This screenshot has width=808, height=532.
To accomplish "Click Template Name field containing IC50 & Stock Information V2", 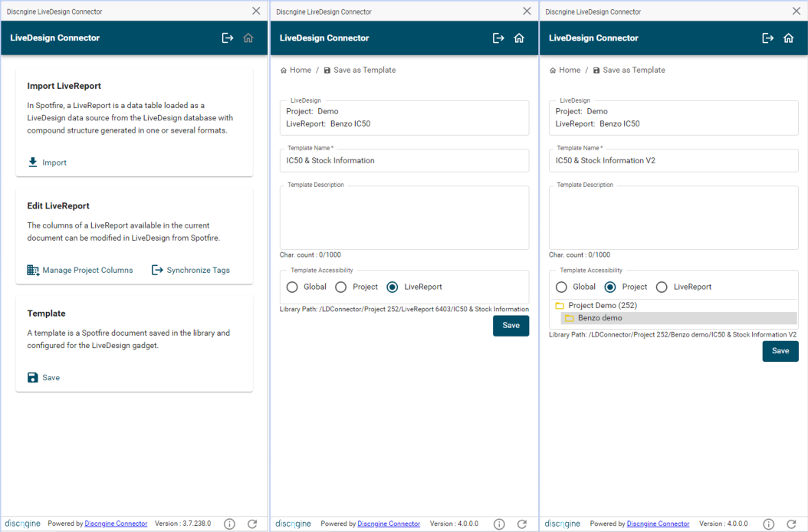I will pos(674,161).
